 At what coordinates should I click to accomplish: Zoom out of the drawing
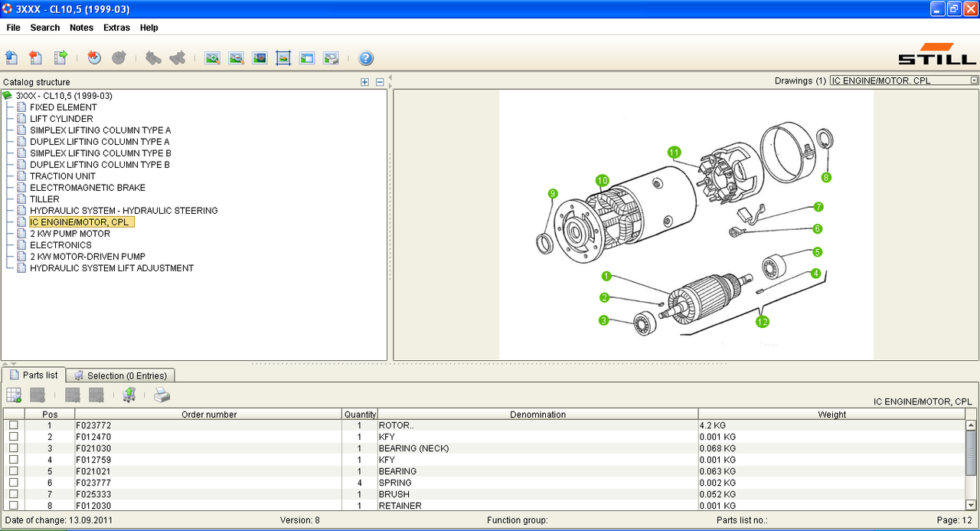pyautogui.click(x=236, y=57)
